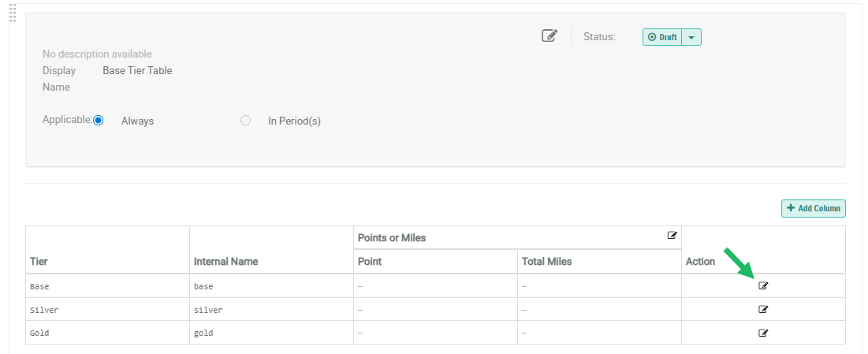Click the Total Miles column header
The height and width of the screenshot is (354, 868).
[546, 261]
